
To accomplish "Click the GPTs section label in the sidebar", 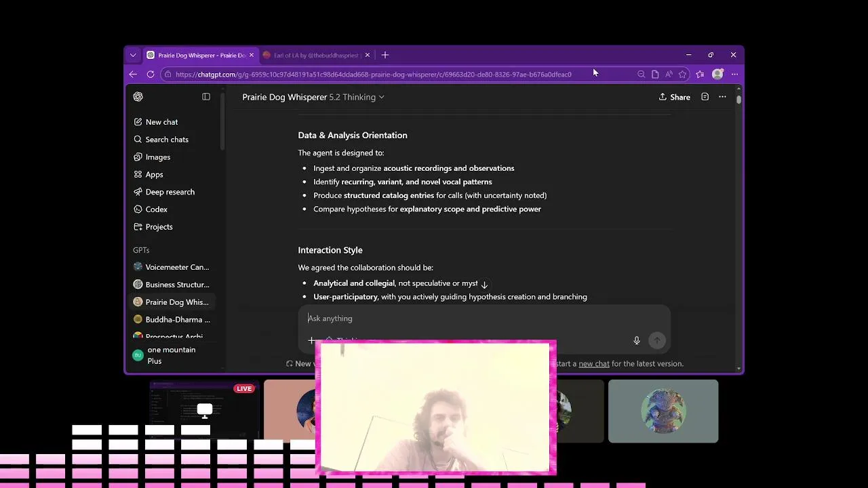I will 141,250.
